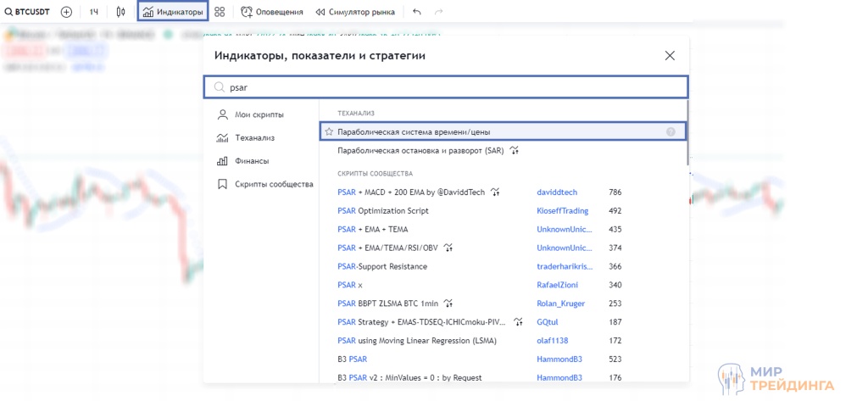Open the Скрипты сообщества category

click(273, 184)
